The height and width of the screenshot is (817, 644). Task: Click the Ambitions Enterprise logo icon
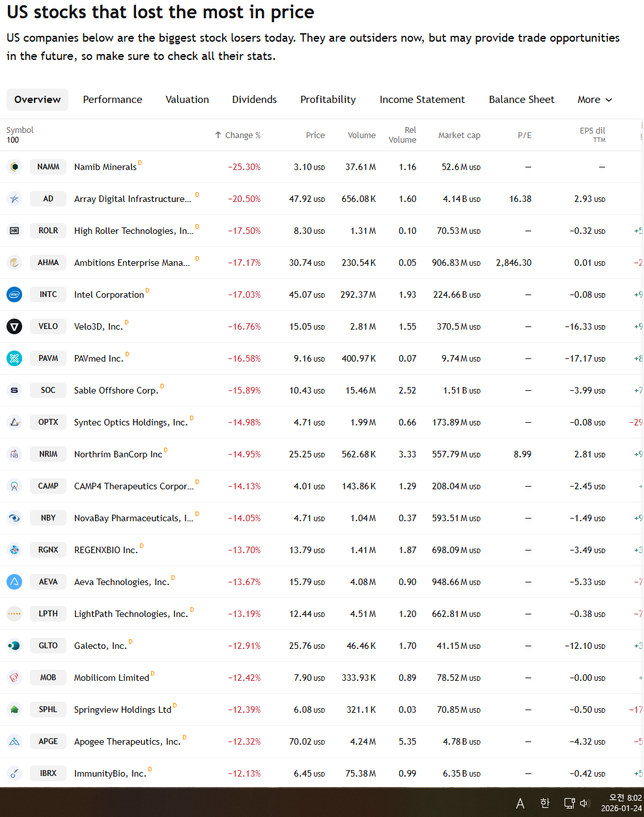(x=14, y=263)
